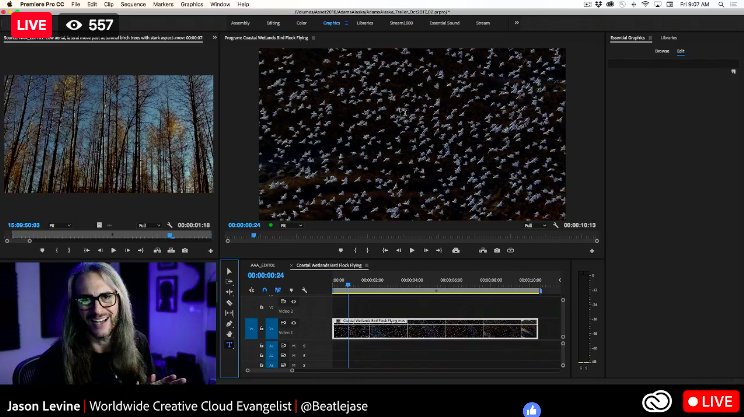This screenshot has width=744, height=417.
Task: Toggle Video 1 track output eye
Action: click(294, 323)
